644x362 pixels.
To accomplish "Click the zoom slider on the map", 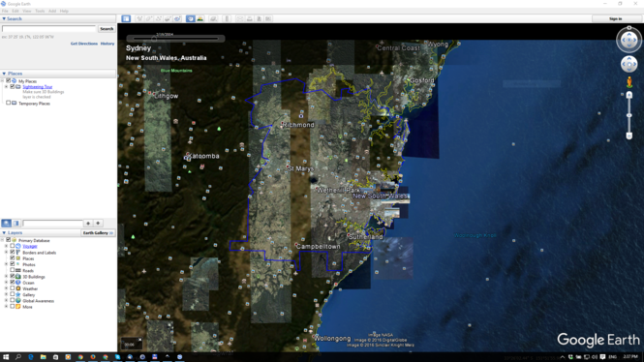I will point(629,115).
